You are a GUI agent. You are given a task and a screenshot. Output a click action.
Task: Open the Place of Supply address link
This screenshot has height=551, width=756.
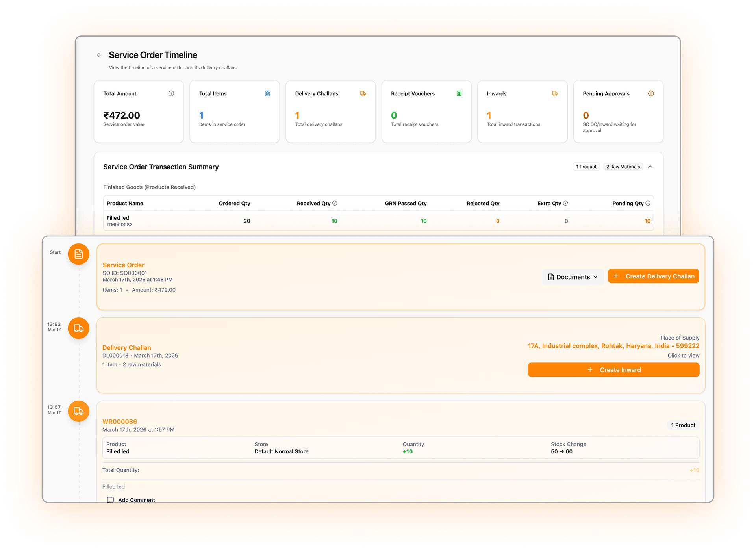click(x=613, y=346)
